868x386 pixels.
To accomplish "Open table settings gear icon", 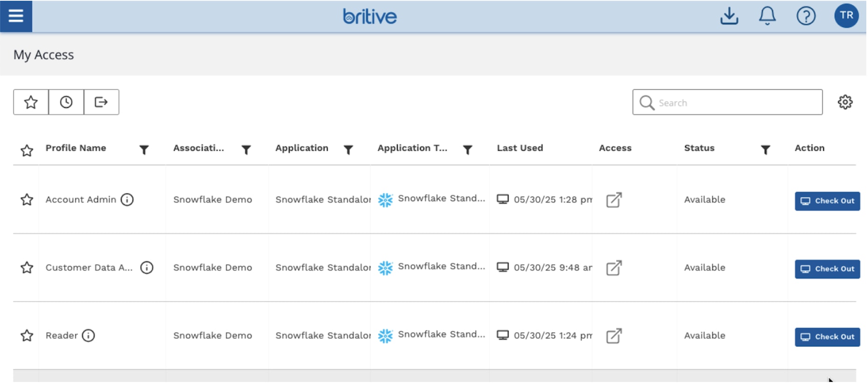I will click(845, 102).
